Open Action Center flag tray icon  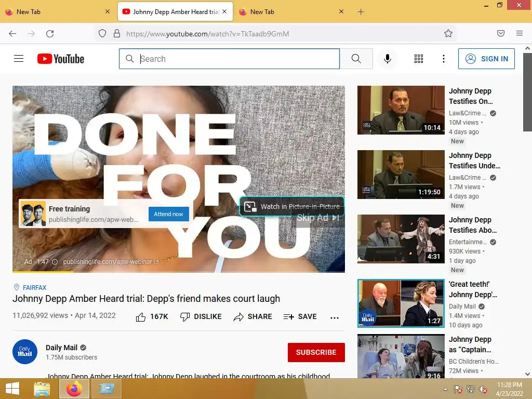click(x=458, y=389)
